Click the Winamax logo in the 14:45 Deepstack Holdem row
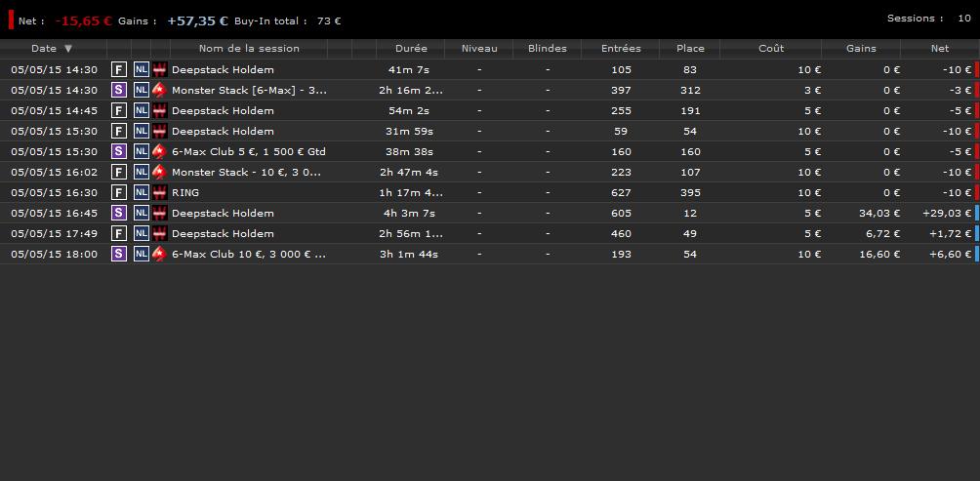The height and width of the screenshot is (481, 980). coord(160,110)
